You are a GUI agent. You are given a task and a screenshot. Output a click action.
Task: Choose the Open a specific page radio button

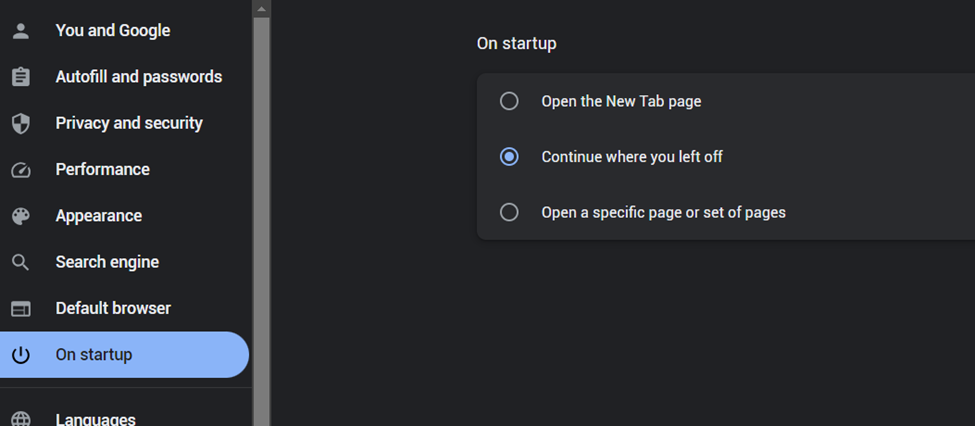[509, 212]
